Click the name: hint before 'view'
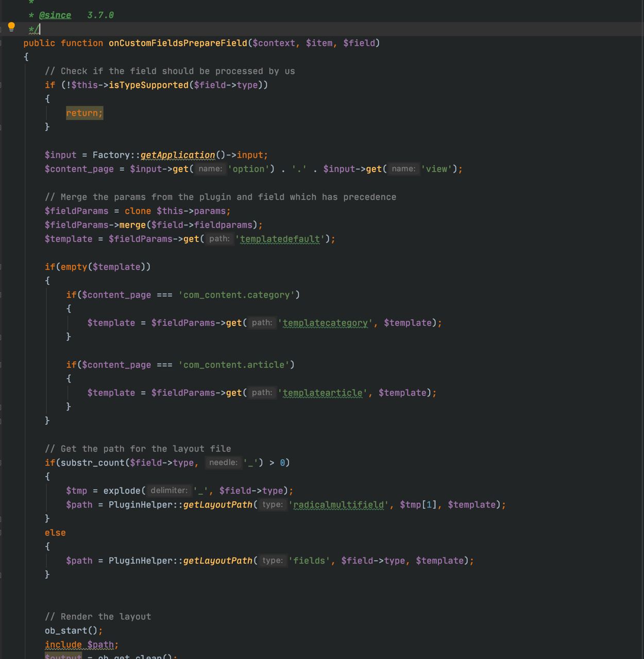 (403, 169)
